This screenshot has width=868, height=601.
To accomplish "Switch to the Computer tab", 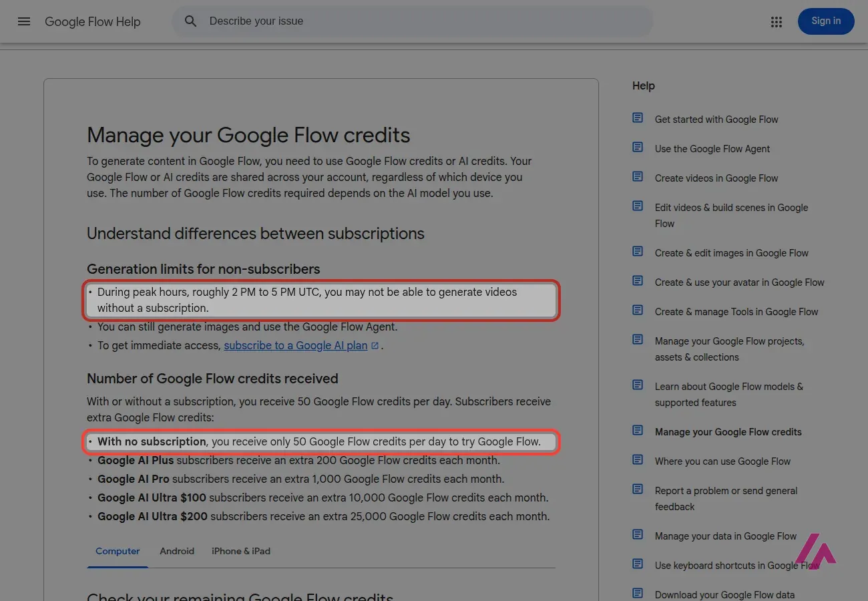I will (118, 552).
